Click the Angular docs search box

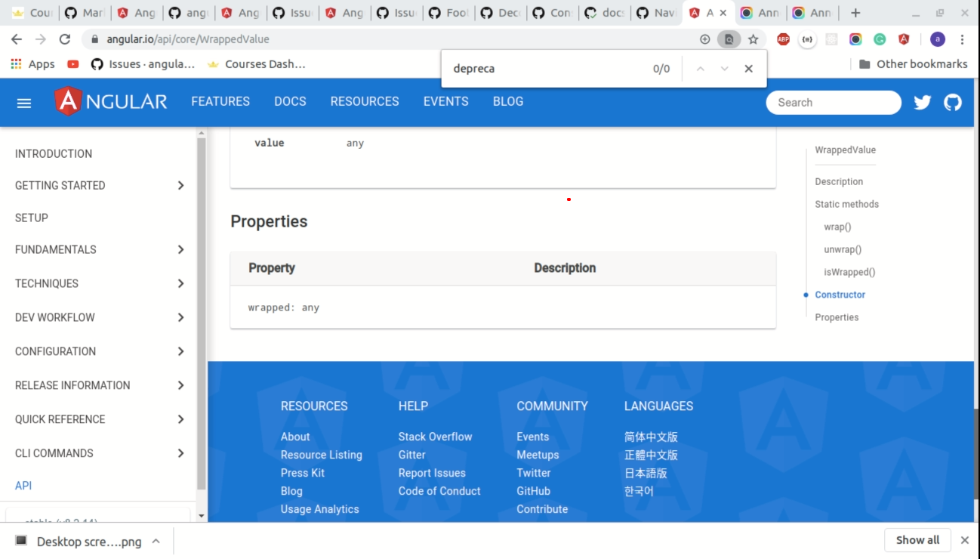tap(834, 103)
